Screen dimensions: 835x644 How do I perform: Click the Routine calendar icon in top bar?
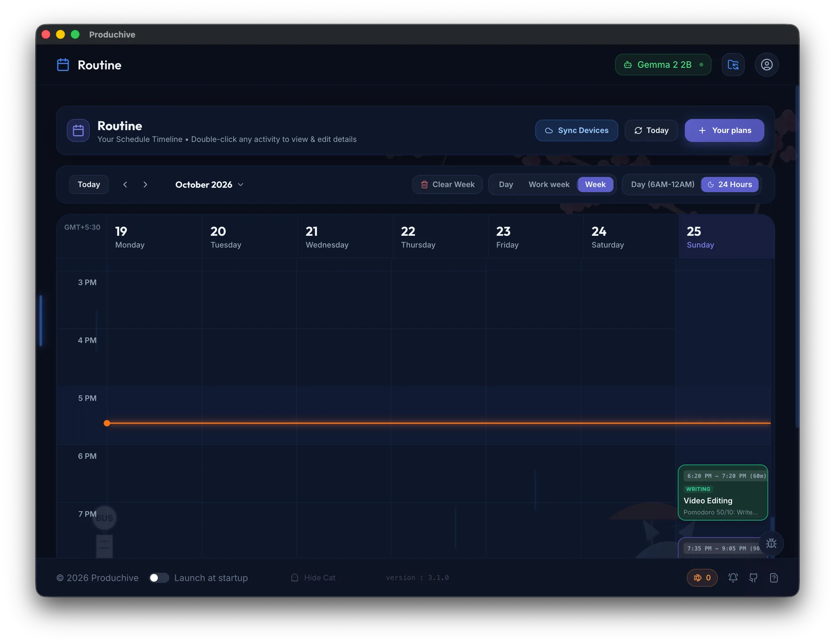(63, 65)
